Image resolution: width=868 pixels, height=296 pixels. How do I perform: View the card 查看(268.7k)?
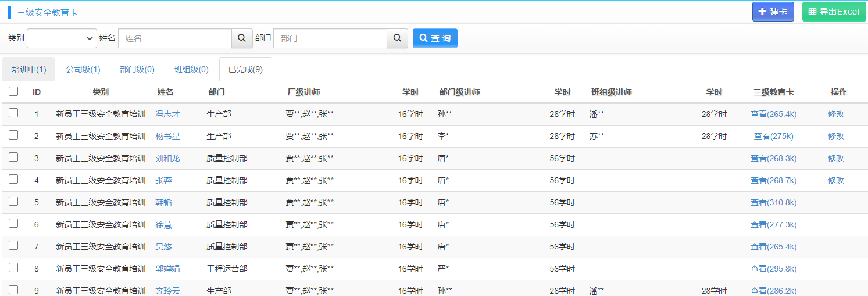click(773, 180)
